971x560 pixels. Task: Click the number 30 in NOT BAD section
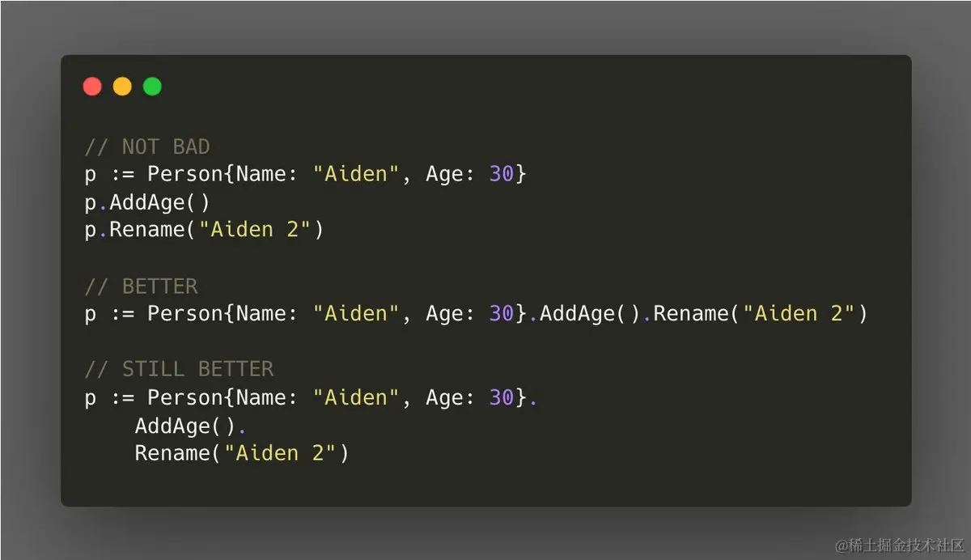coord(502,174)
